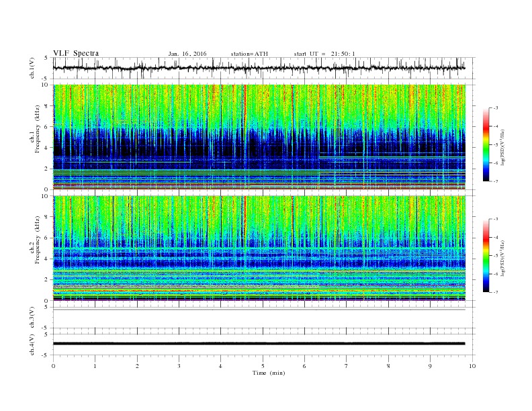Image resolution: width=532 pixels, height=411 pixels.
Task: Click the '4' kHz tick on ch.2 frequency axis
Action: pos(46,259)
